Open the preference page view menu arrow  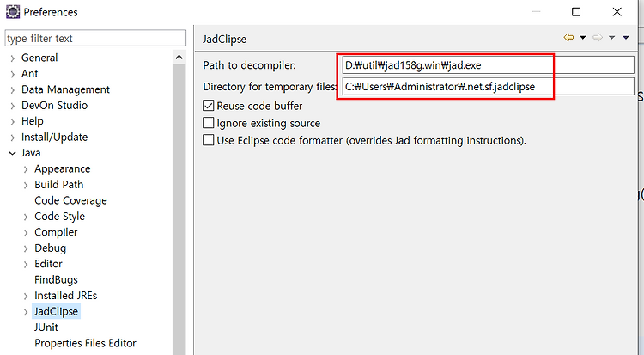click(x=625, y=38)
